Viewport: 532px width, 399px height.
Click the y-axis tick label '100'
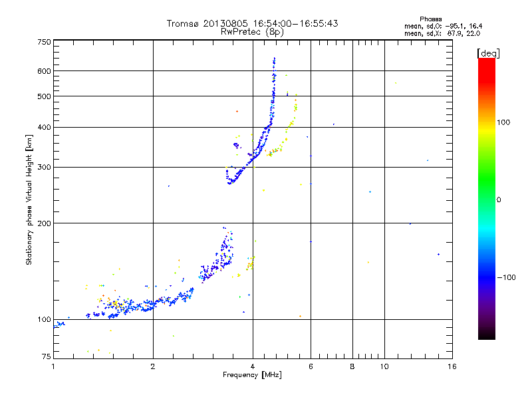44,320
